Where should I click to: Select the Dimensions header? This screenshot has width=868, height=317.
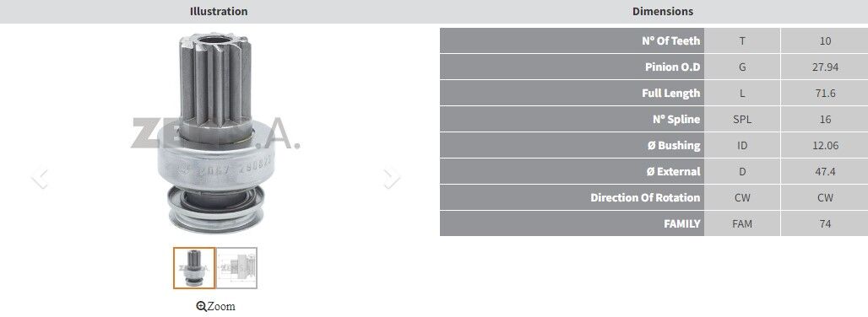click(663, 11)
